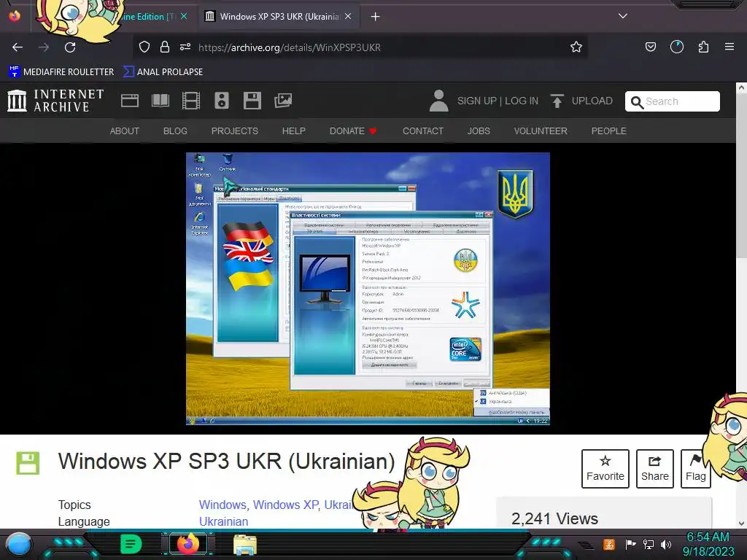Click the green software floppy item icon
747x560 pixels.
(28, 463)
